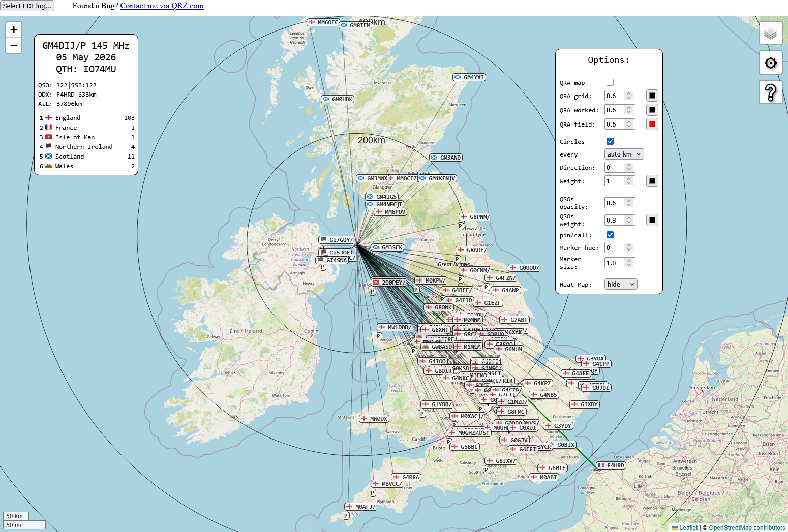Click the GM8IEM station marker
The width and height of the screenshot is (788, 532).
[356, 25]
